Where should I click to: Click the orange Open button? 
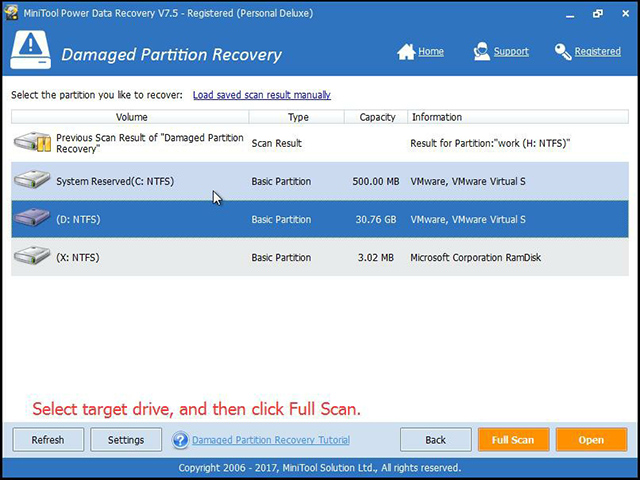click(x=591, y=440)
